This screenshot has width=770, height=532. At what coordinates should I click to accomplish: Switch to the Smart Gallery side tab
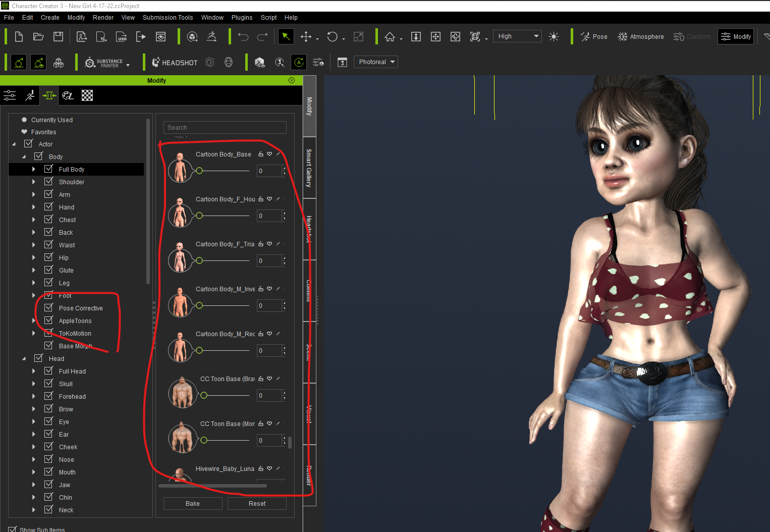coord(309,168)
